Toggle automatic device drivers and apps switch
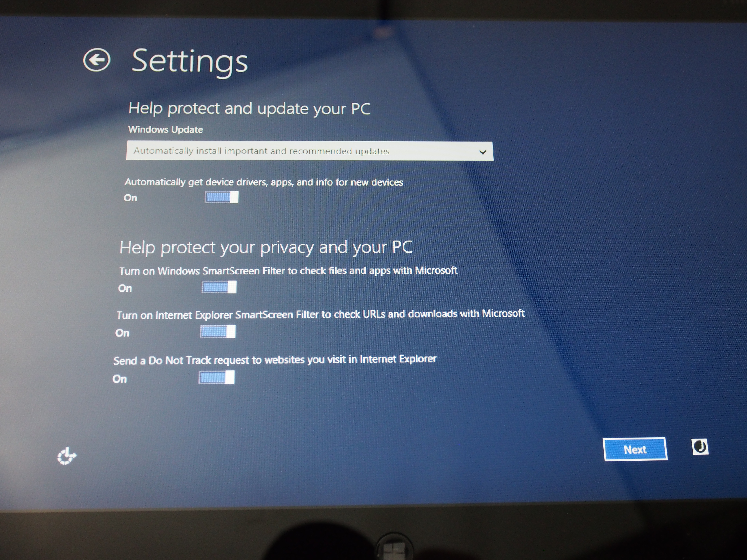Screen dimensions: 747x560 point(222,197)
